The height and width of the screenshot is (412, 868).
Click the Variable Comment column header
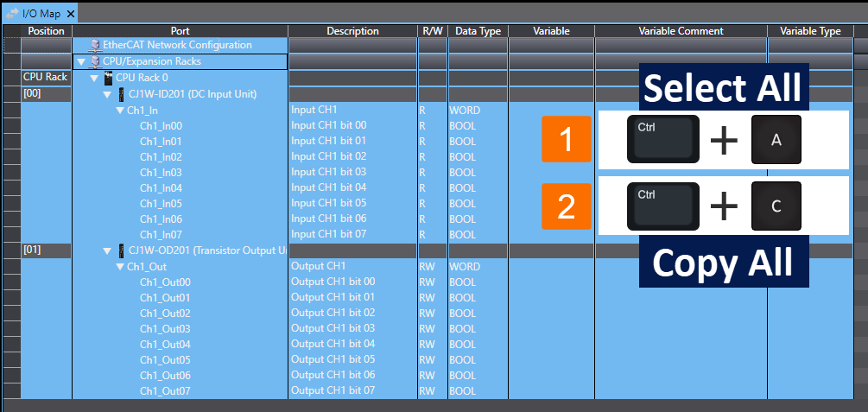[681, 31]
